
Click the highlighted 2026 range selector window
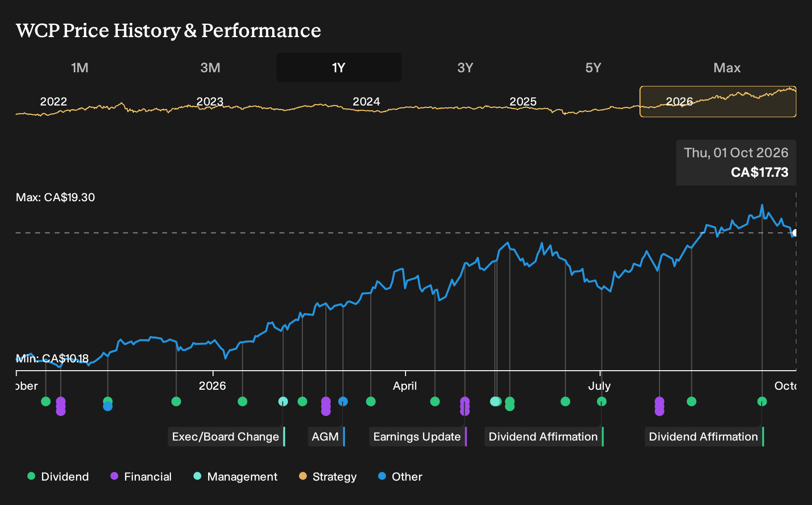(x=718, y=102)
